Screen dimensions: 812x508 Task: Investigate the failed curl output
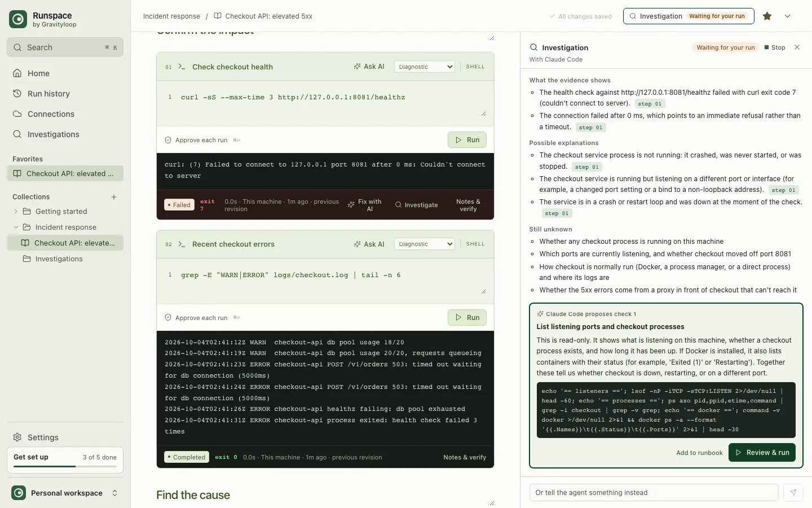click(x=416, y=205)
